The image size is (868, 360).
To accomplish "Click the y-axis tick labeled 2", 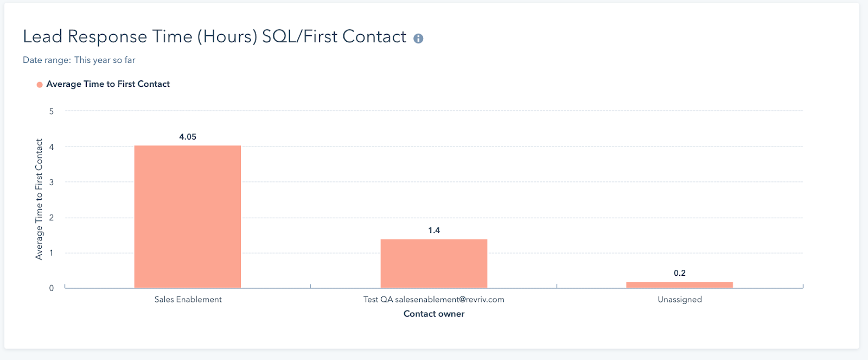I will [52, 218].
